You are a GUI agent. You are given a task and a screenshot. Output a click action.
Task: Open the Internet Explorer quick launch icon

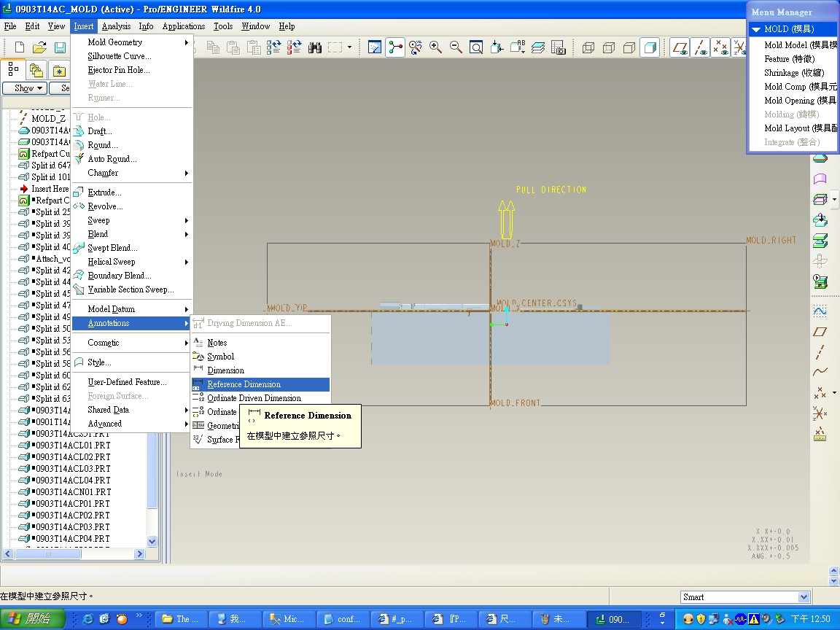[87, 619]
